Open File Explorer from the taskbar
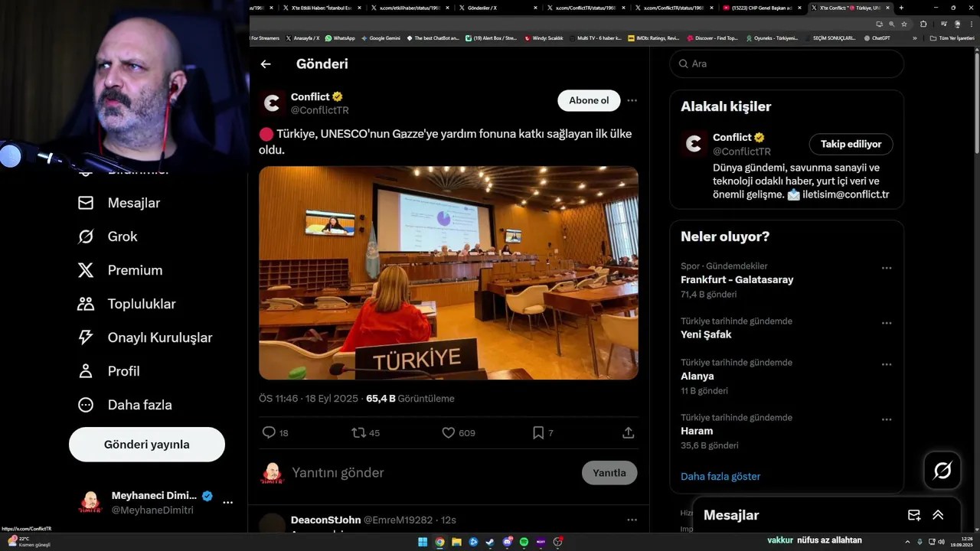The height and width of the screenshot is (551, 980). point(456,542)
